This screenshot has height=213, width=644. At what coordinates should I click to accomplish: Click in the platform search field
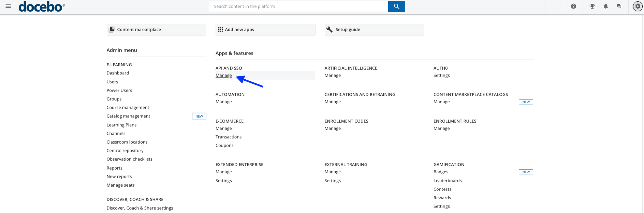coord(298,6)
